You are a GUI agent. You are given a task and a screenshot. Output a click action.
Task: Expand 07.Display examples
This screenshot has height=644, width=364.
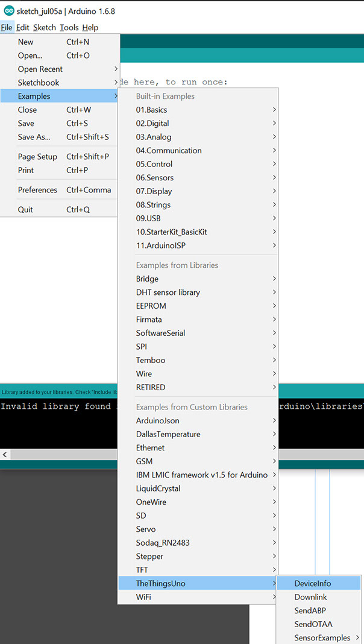[198, 191]
